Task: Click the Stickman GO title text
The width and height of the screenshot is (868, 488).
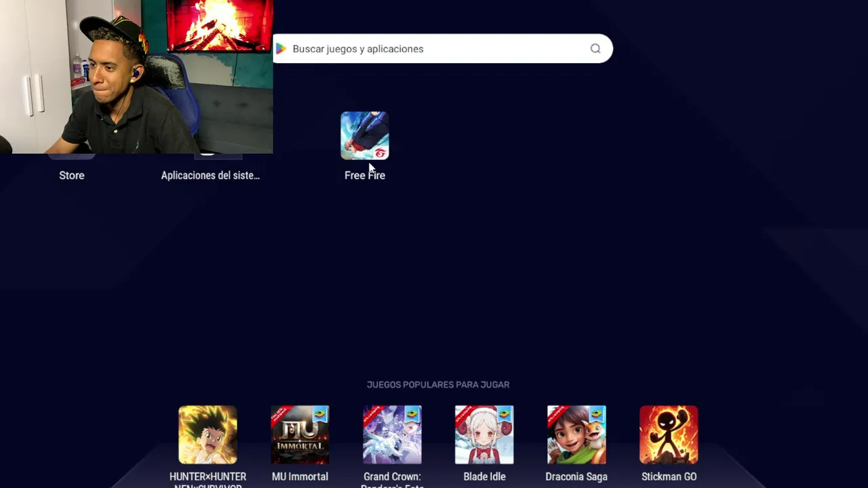Action: tap(669, 476)
